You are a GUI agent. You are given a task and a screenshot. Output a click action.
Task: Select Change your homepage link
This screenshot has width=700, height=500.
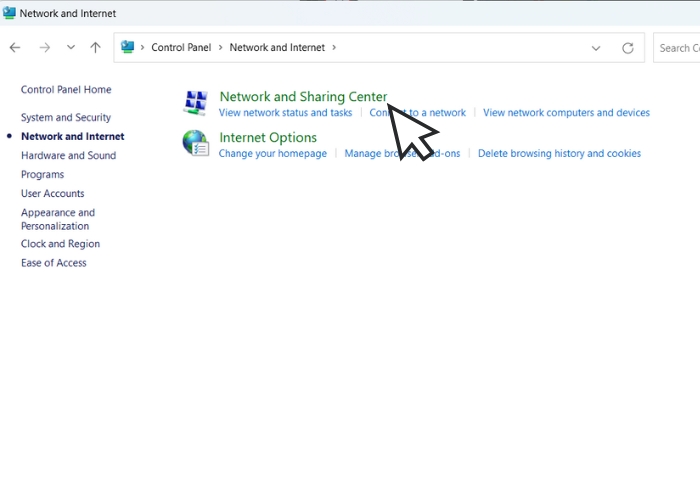click(272, 154)
